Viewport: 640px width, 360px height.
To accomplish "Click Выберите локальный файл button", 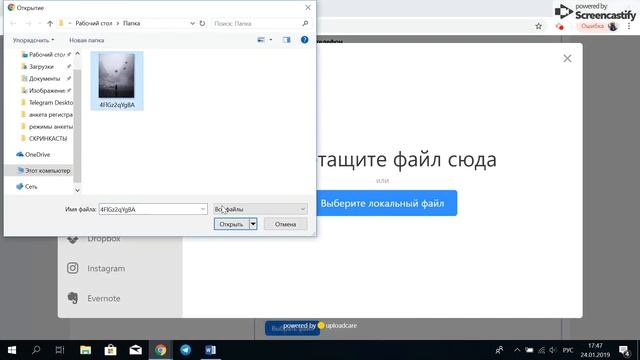I will coord(382,203).
